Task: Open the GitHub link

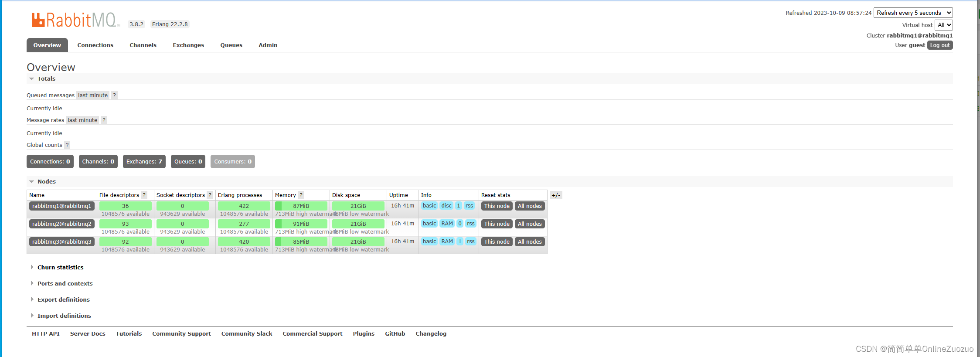Action: 395,333
